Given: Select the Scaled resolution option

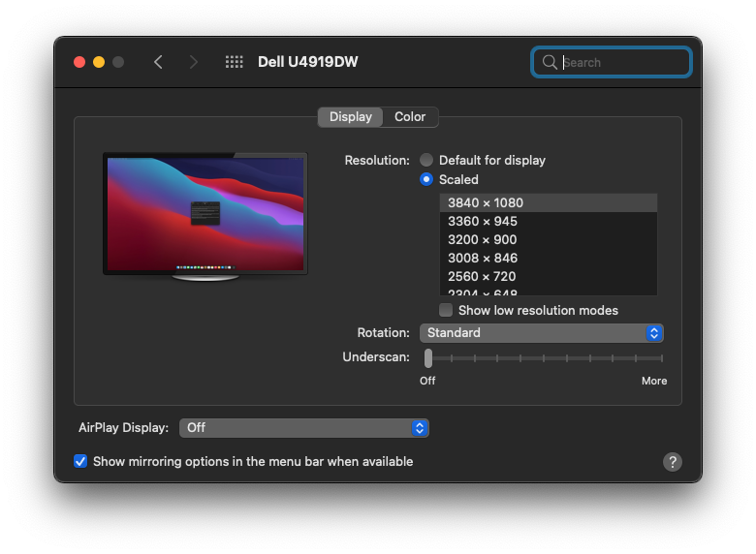Looking at the screenshot, I should (x=426, y=179).
